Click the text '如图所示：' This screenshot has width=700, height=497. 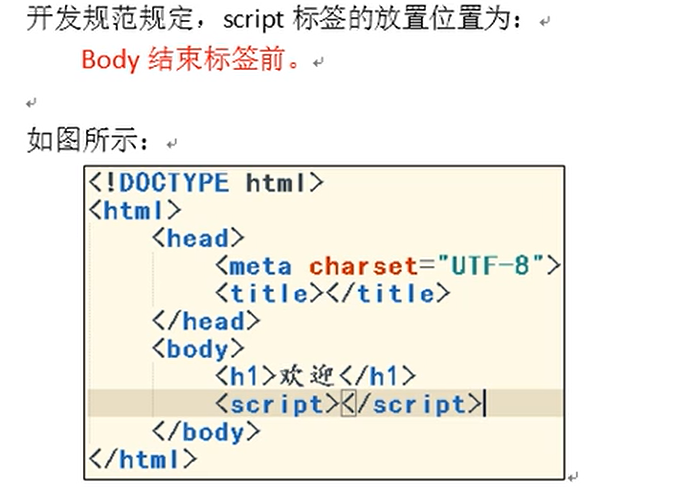(x=87, y=141)
